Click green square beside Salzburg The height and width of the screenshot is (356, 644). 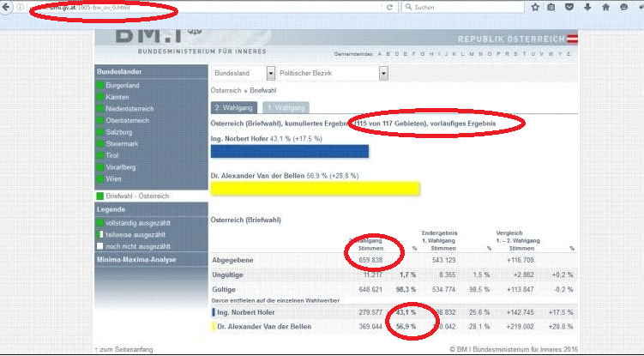pyautogui.click(x=99, y=132)
